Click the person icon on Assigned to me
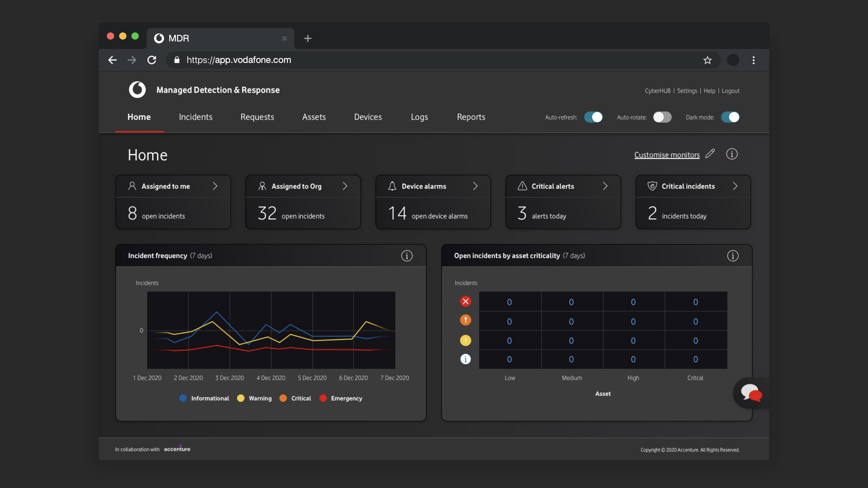 pos(132,186)
